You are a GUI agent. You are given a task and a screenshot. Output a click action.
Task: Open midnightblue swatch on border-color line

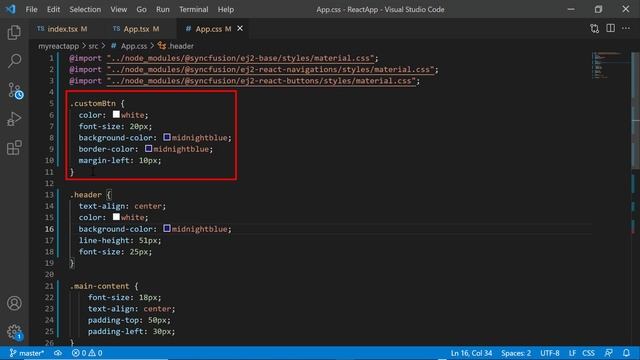(x=149, y=149)
